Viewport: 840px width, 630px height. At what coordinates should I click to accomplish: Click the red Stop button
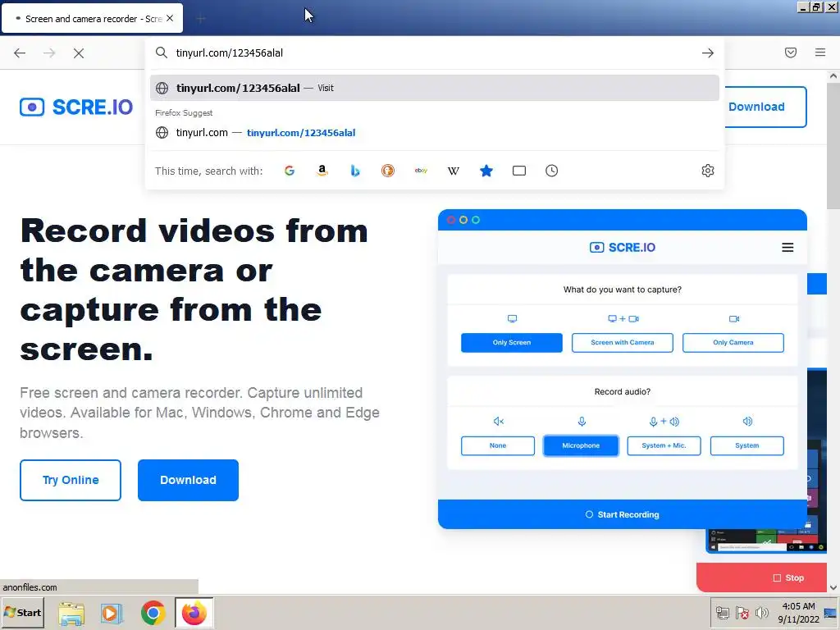tap(761, 577)
